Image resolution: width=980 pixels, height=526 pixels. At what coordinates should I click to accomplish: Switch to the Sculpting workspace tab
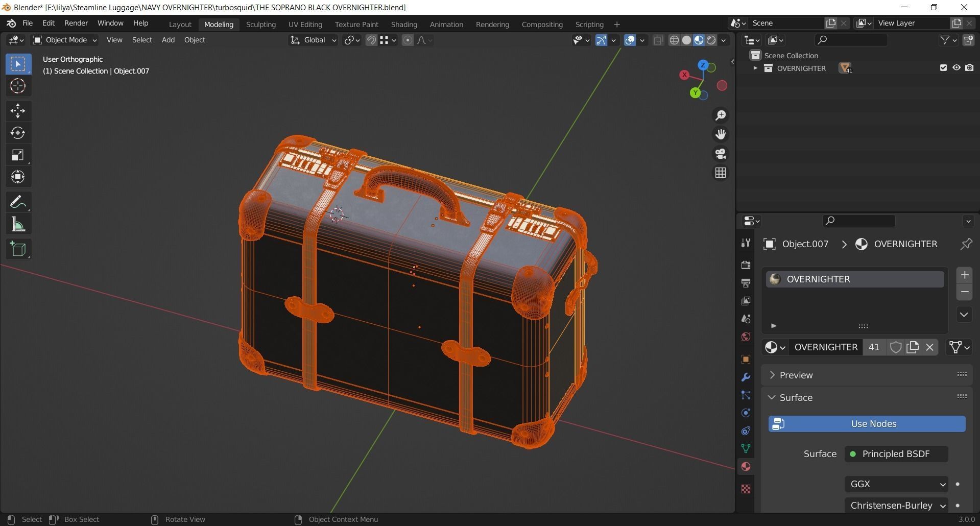point(260,25)
